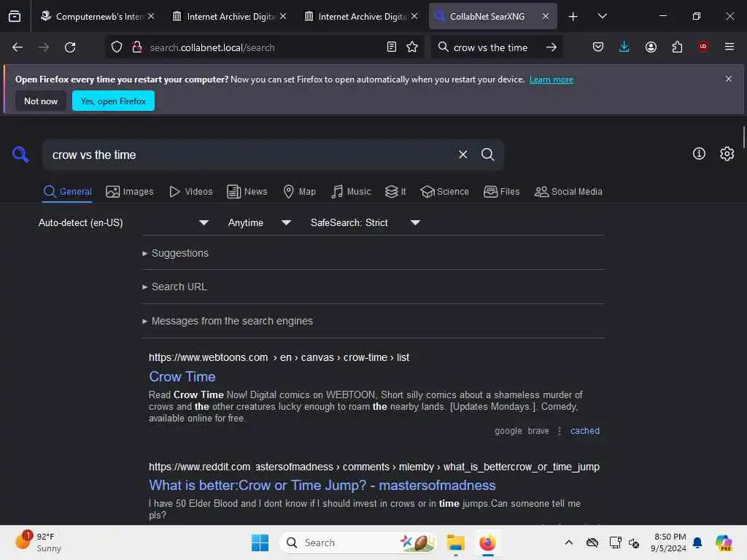Focus the toolbar search box
This screenshot has width=747, height=560.
pyautogui.click(x=490, y=47)
